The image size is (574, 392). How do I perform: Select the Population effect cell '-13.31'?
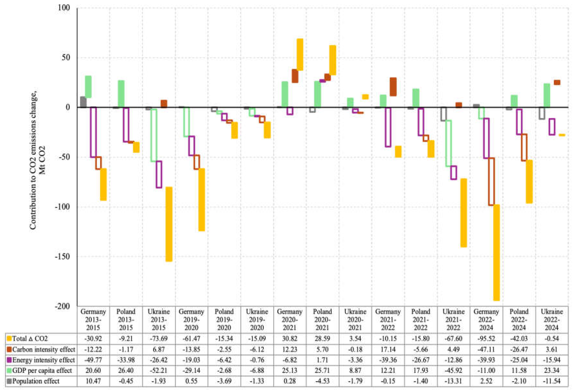coord(453,381)
